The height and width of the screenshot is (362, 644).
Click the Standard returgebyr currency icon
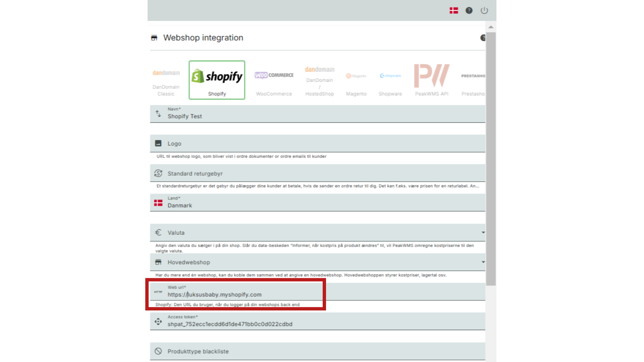[158, 173]
